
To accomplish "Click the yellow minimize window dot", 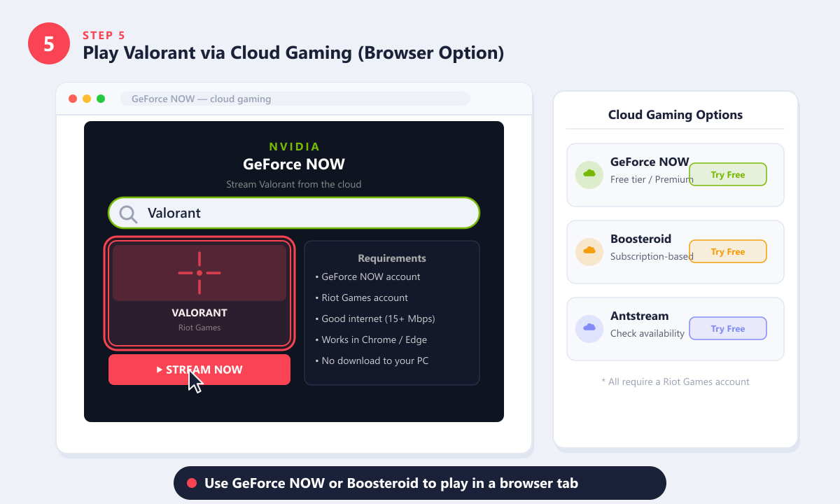I will click(x=87, y=99).
